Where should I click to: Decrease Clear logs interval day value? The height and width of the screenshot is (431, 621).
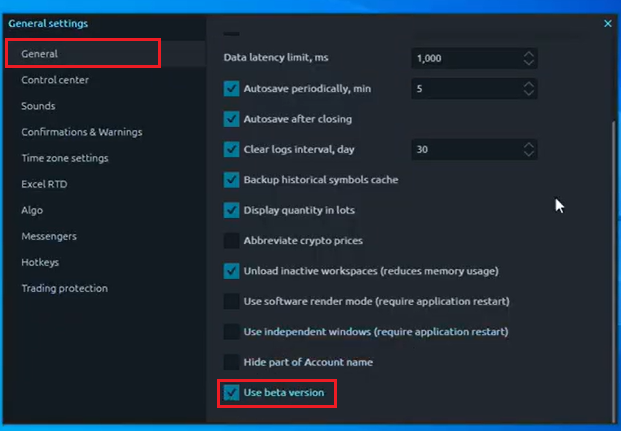pyautogui.click(x=529, y=153)
